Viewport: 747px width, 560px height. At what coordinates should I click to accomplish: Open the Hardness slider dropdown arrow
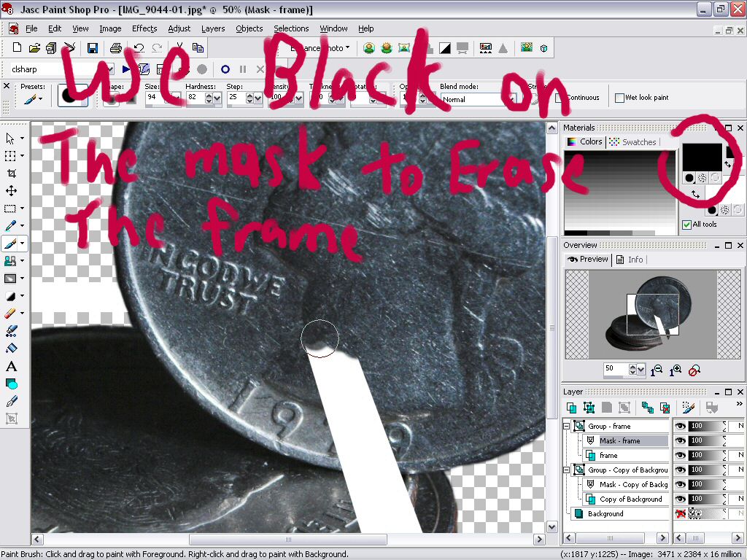(x=217, y=98)
